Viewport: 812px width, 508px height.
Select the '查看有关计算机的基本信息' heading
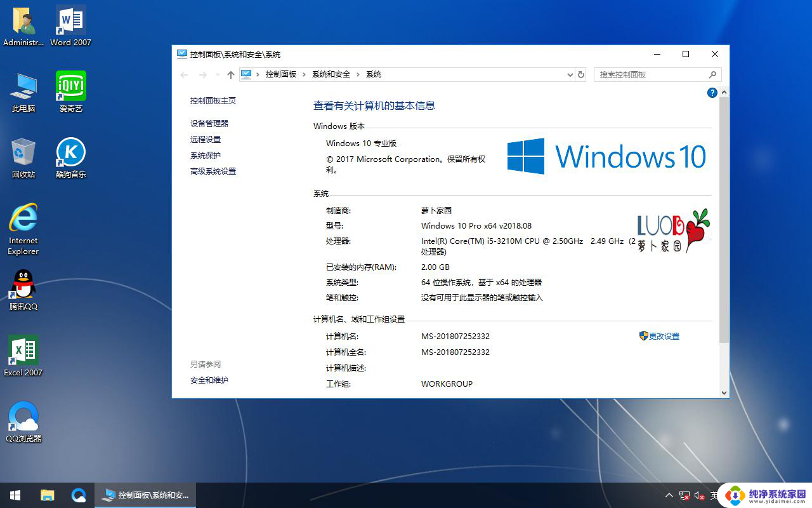(374, 106)
